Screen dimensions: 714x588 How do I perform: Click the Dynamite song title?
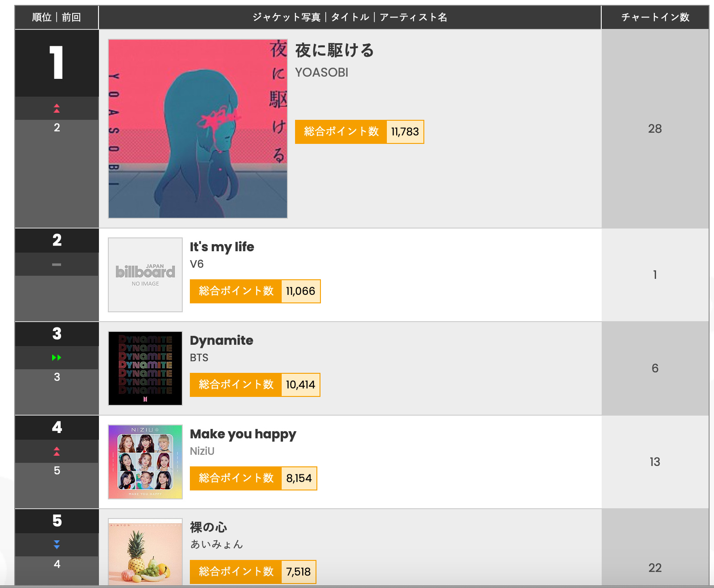coord(222,340)
